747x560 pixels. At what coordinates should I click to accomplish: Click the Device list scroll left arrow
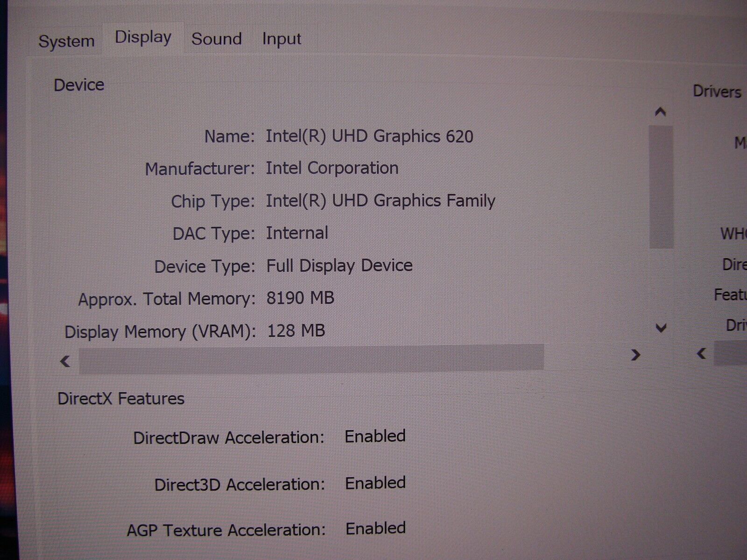tap(65, 361)
